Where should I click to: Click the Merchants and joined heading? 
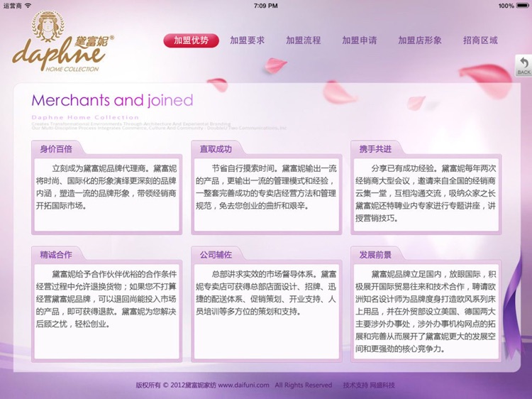[x=112, y=101]
